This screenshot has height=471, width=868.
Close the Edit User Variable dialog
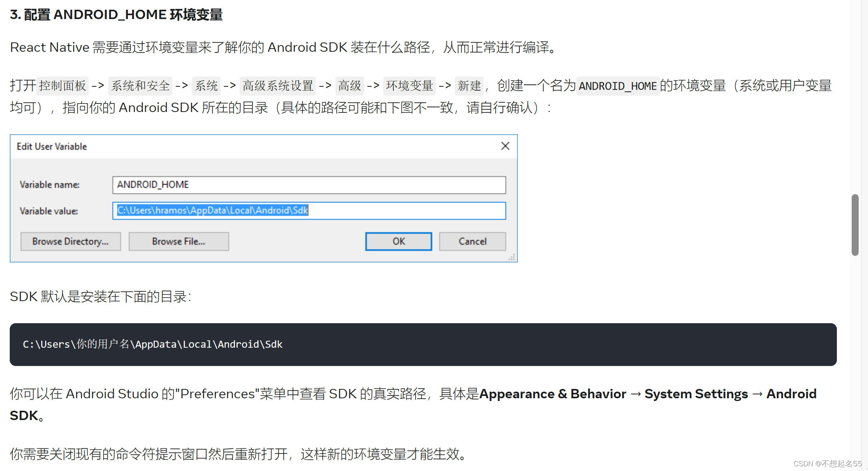(x=505, y=146)
